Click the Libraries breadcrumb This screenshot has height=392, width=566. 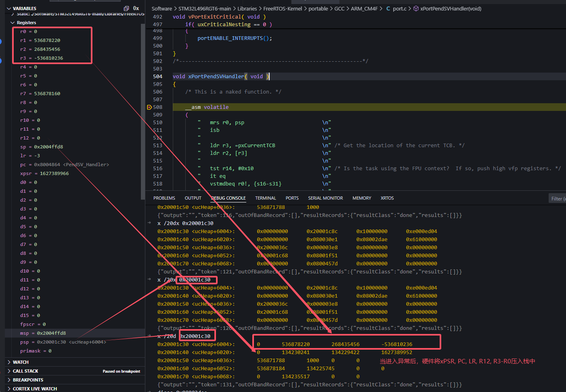(x=247, y=8)
